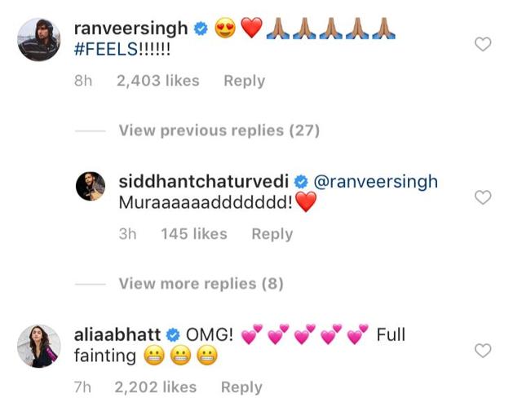Reply to aliaabhatt's comment
The width and height of the screenshot is (522, 420).
click(x=241, y=387)
